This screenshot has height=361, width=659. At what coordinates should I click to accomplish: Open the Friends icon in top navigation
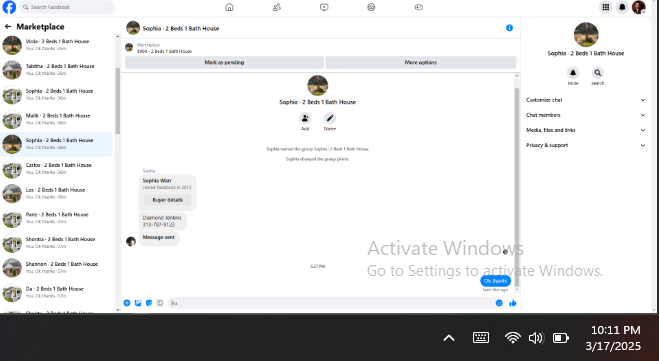(277, 7)
